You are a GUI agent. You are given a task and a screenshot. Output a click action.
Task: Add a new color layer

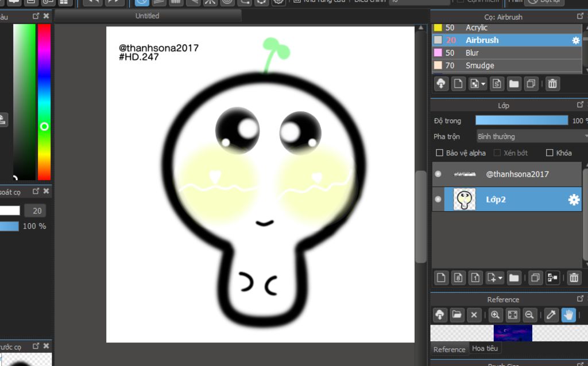point(441,278)
